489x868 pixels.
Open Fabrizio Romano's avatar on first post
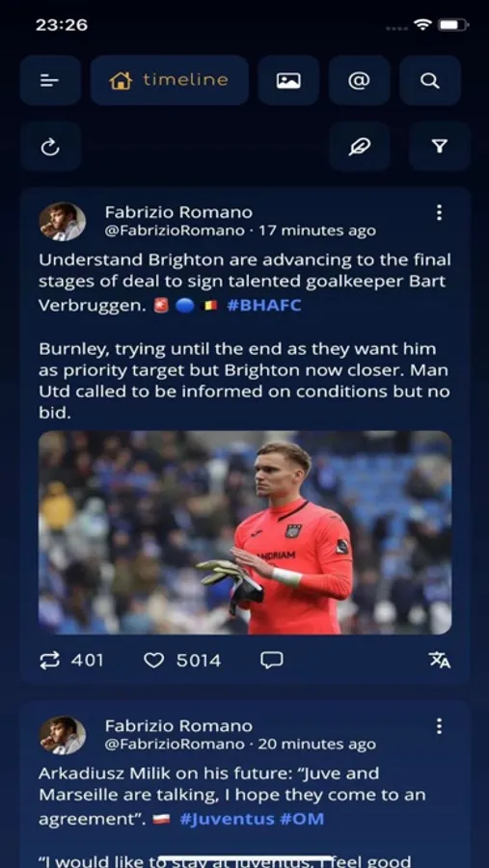coord(62,222)
